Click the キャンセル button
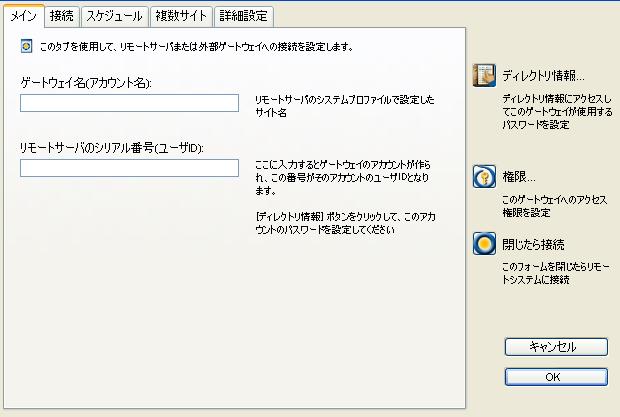Image resolution: width=620 pixels, height=417 pixels. 556,347
